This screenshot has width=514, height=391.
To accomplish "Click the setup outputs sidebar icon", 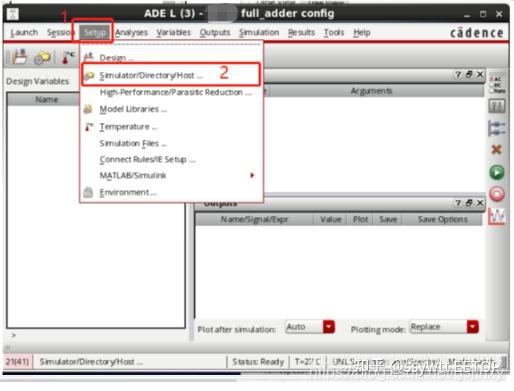I will coord(497,129).
